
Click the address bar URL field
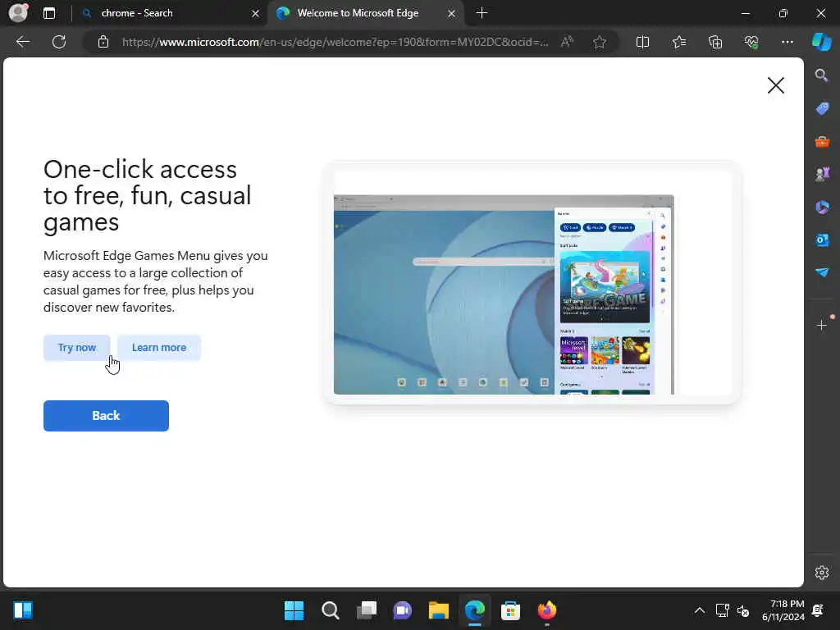click(x=335, y=42)
